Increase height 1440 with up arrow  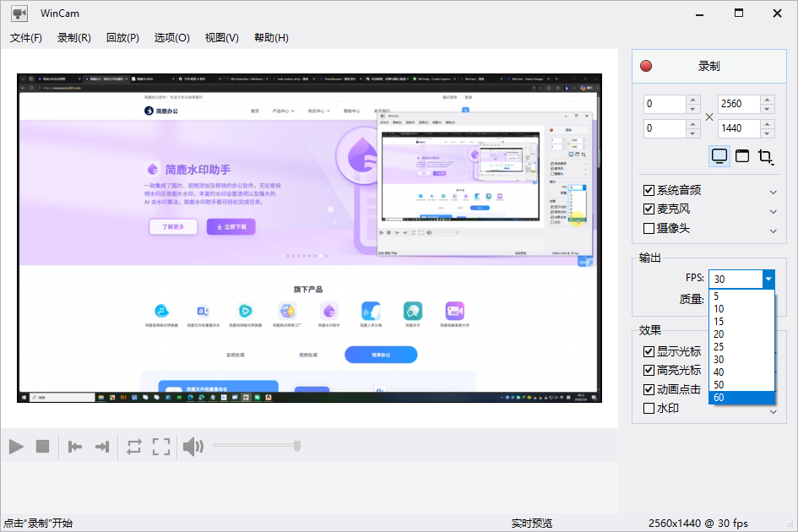[x=767, y=123]
